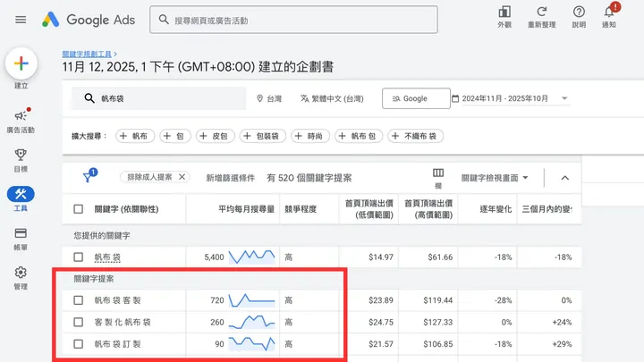Sort by 逐年變化 column header
The height and width of the screenshot is (362, 644).
496,209
